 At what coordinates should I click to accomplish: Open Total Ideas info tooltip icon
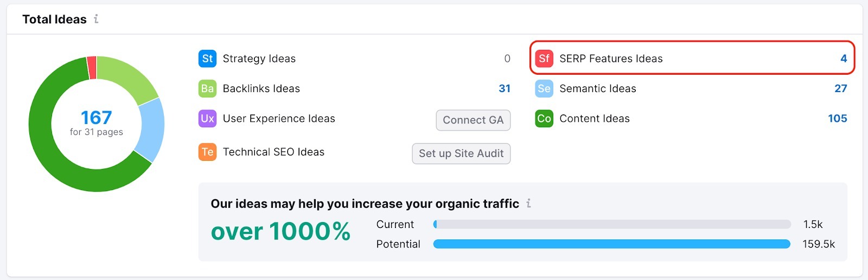click(x=96, y=19)
